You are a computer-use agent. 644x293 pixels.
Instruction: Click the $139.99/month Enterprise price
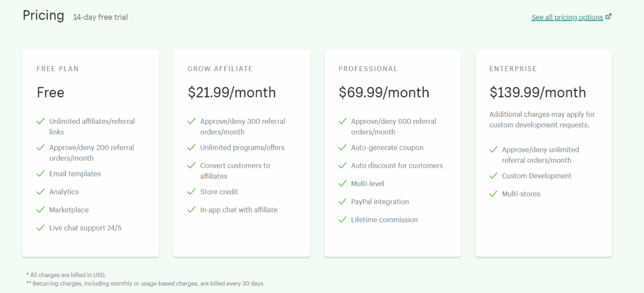(x=538, y=93)
